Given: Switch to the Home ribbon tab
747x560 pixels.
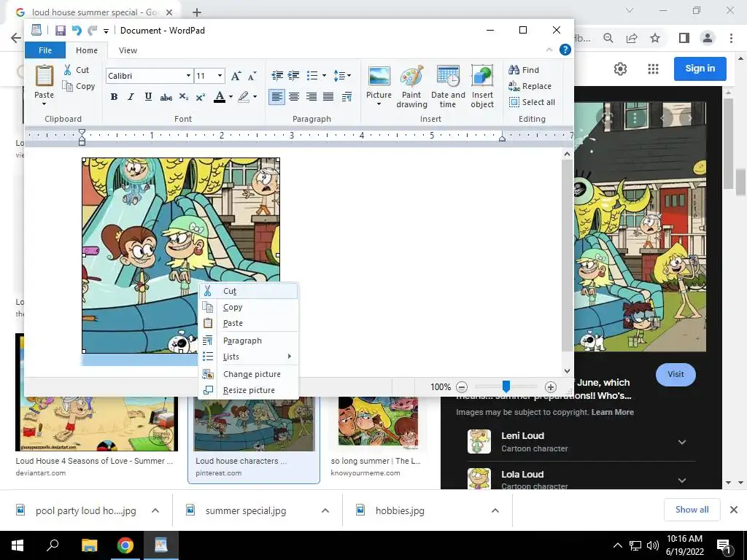Looking at the screenshot, I should (x=87, y=50).
